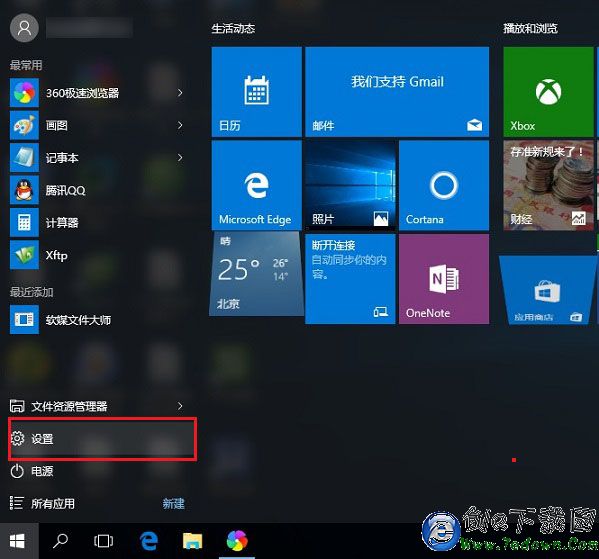Click the 生活动态 tile group header

click(233, 29)
